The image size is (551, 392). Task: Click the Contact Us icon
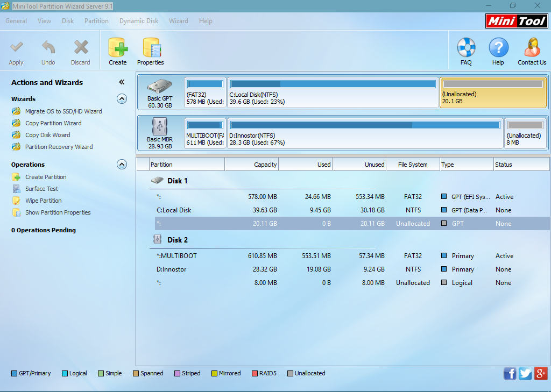tap(532, 47)
